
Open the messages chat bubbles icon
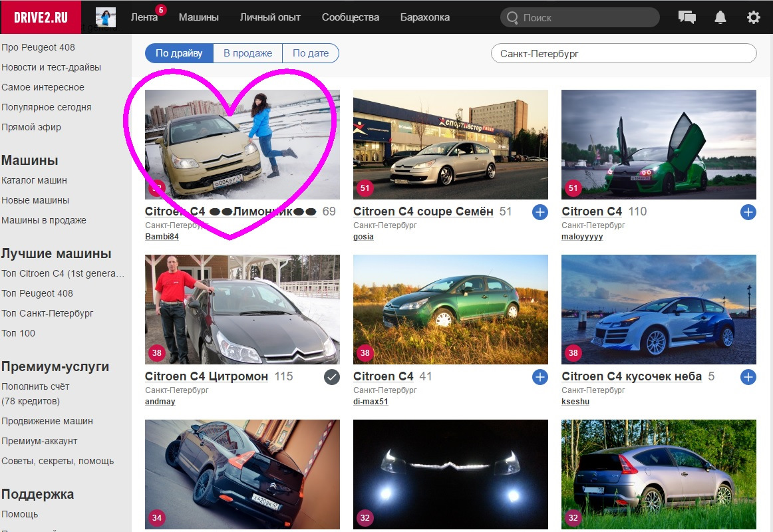pyautogui.click(x=687, y=17)
